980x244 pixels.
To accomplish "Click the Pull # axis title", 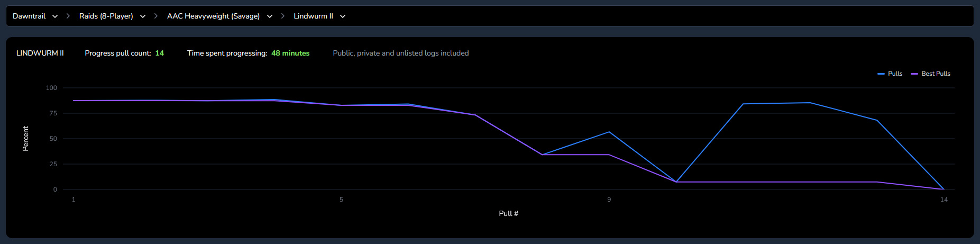I will coord(509,213).
